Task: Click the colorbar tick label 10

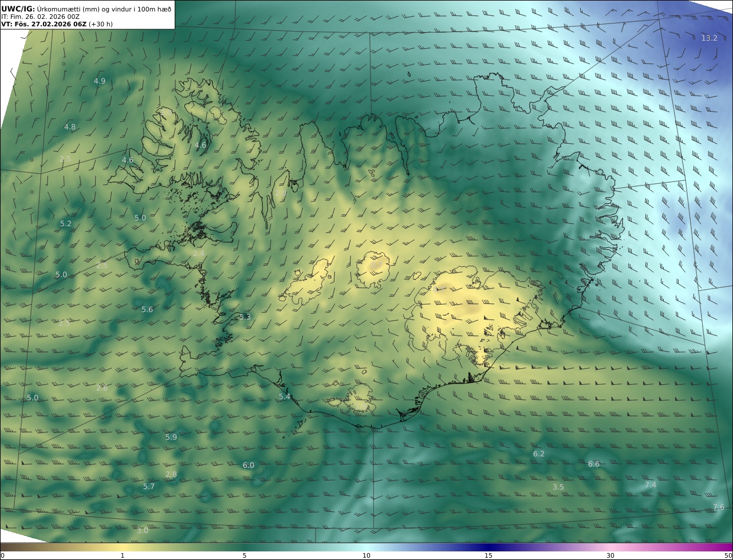Action: [366, 555]
